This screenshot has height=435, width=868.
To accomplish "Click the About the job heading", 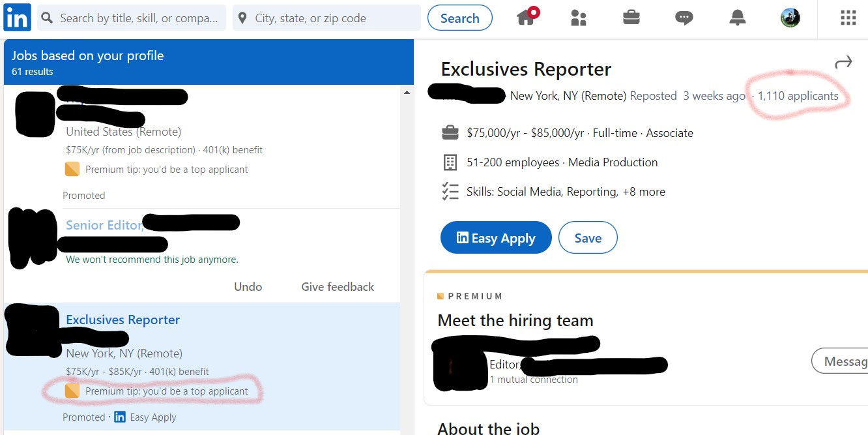I will pyautogui.click(x=488, y=428).
